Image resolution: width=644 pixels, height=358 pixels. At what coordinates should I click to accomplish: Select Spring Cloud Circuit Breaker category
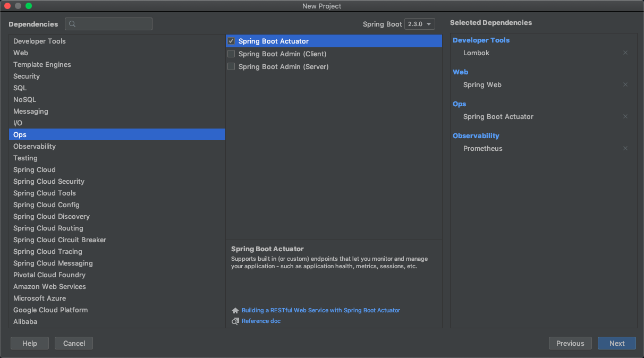click(x=117, y=240)
